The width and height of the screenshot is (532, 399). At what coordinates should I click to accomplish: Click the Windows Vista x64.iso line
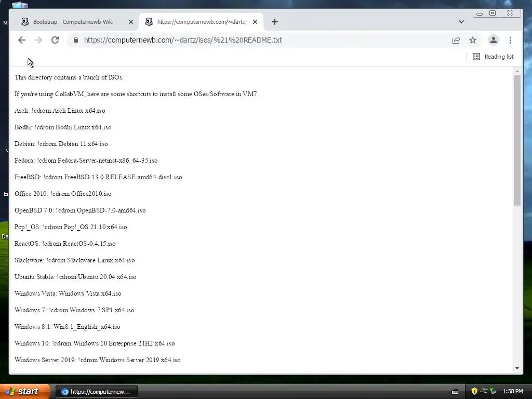[68, 294]
